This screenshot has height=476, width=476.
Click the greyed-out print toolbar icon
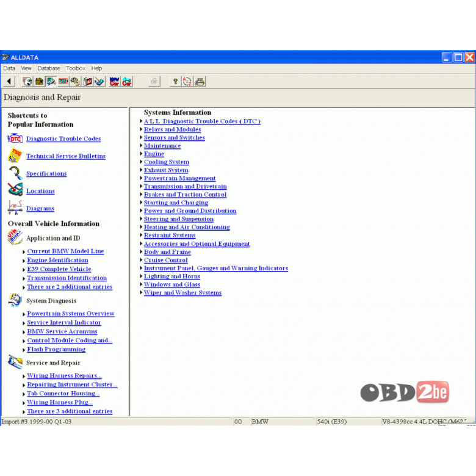point(154,81)
